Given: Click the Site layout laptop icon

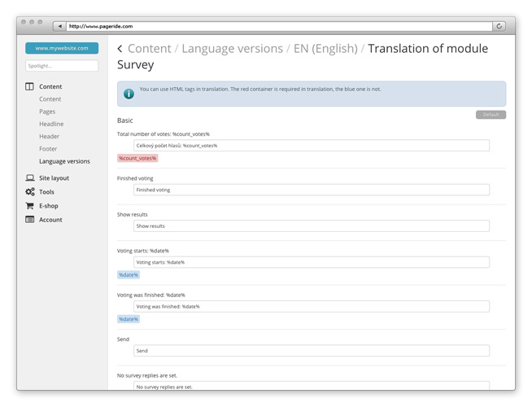Looking at the screenshot, I should tap(30, 177).
